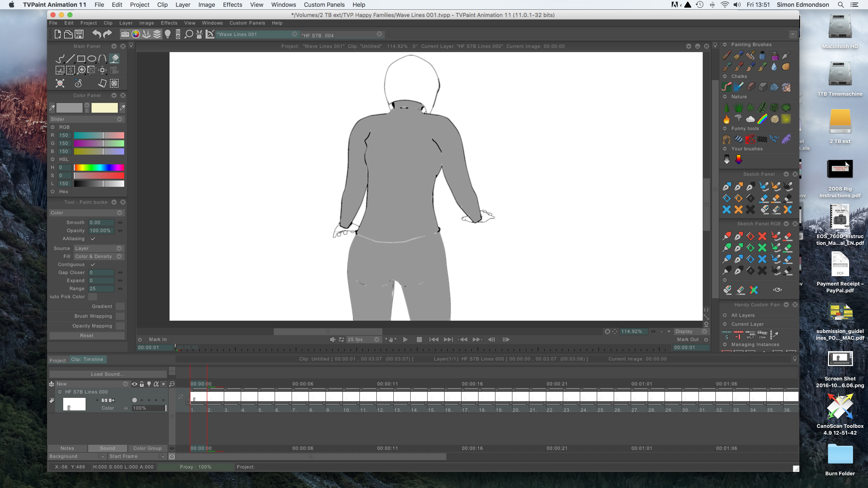Click the layer thumbnail in timeline
Screen dimensions: 868x488
pos(74,404)
